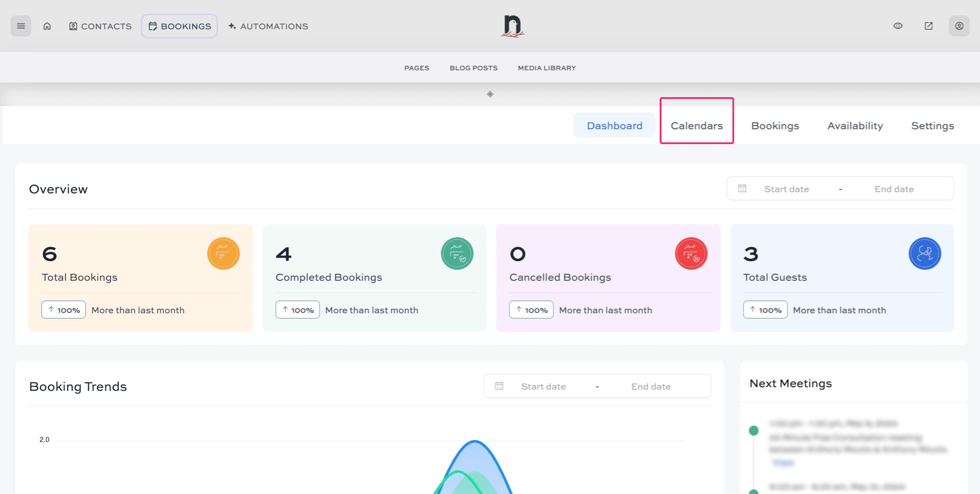
Task: Open Contacts in top navigation
Action: coord(100,26)
